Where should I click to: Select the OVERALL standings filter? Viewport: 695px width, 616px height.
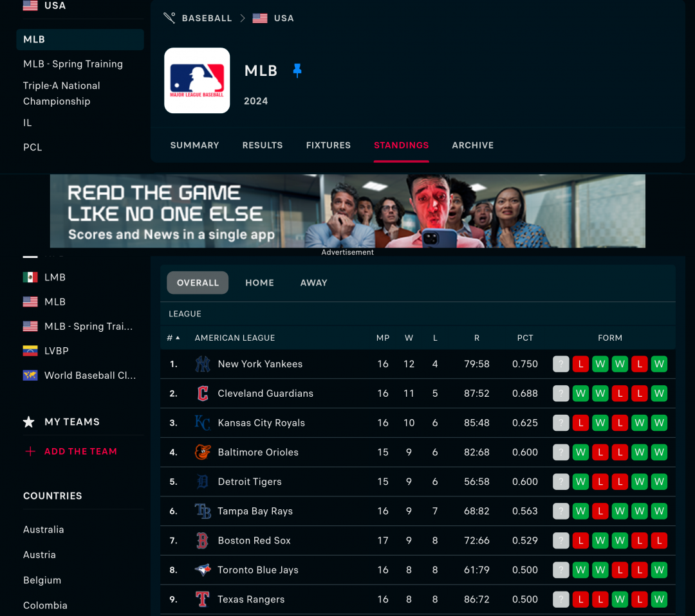198,282
